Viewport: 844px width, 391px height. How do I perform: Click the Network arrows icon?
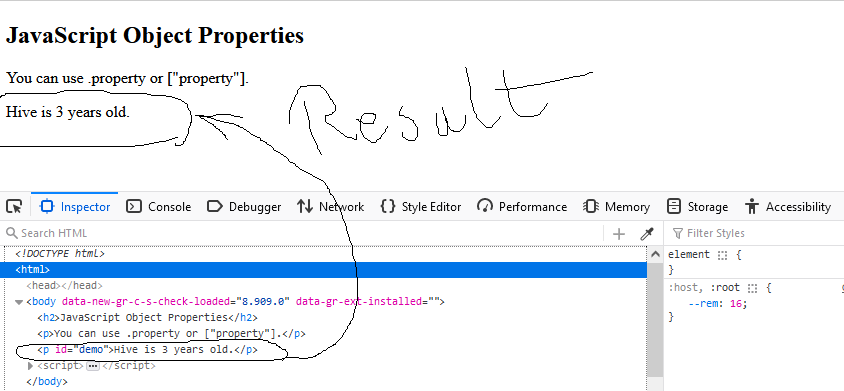305,206
